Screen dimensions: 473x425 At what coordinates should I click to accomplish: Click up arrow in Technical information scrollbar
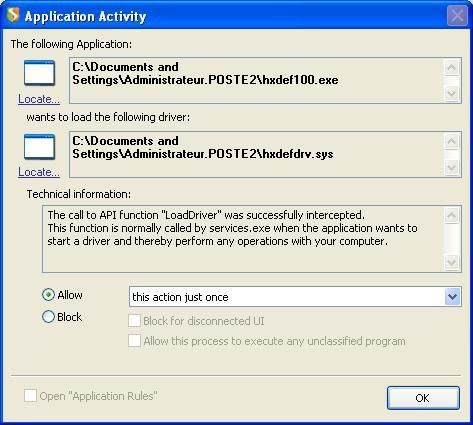pos(452,216)
